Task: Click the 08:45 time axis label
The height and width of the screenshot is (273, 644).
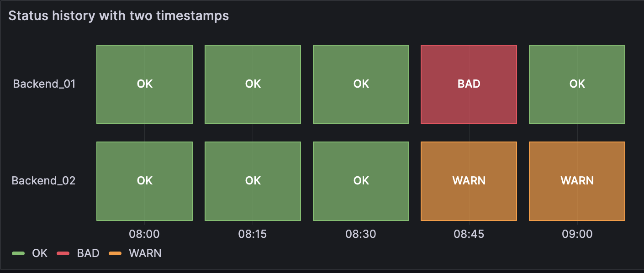Action: (x=469, y=235)
